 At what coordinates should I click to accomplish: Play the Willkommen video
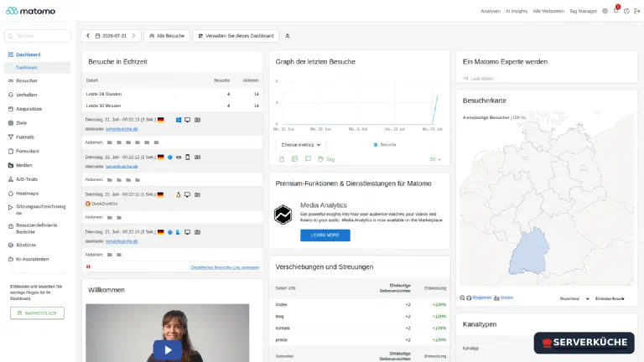tap(168, 350)
